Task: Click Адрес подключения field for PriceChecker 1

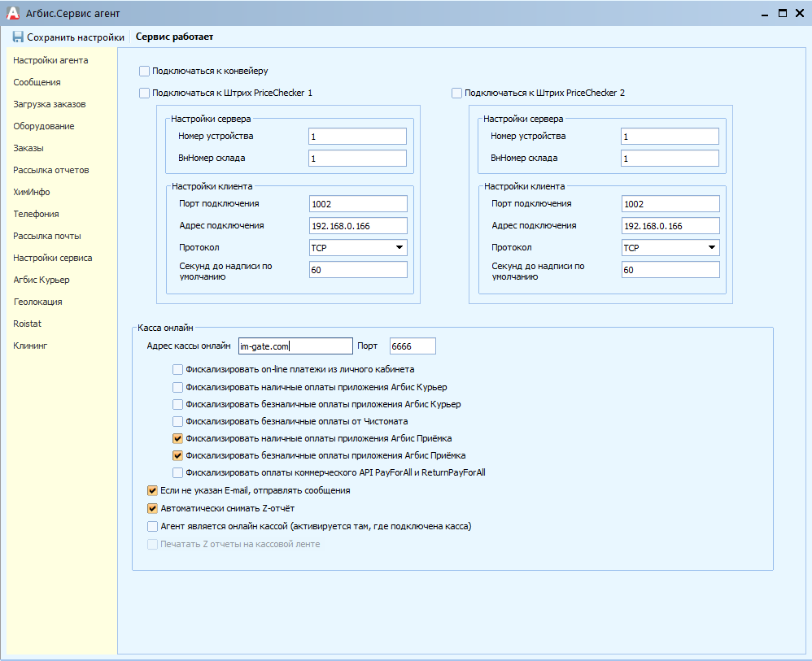Action: click(358, 226)
